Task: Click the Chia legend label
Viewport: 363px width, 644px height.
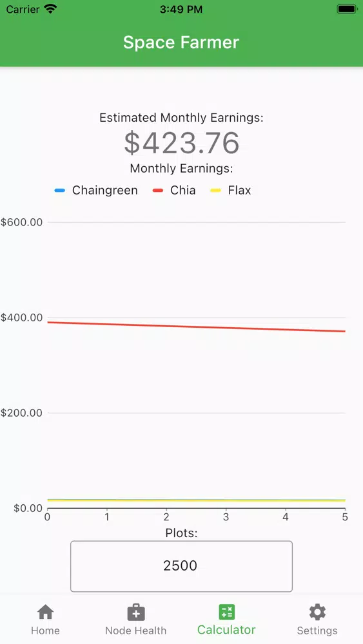Action: 183,191
